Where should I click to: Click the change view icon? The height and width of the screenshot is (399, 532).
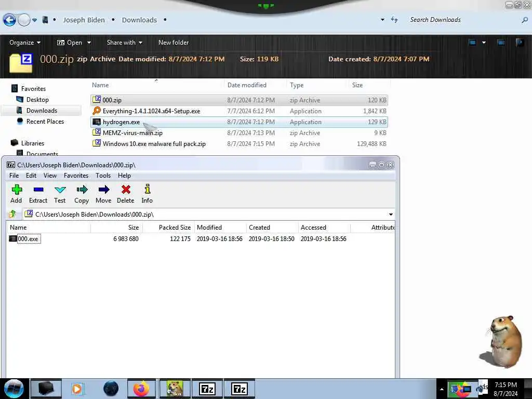click(x=472, y=43)
